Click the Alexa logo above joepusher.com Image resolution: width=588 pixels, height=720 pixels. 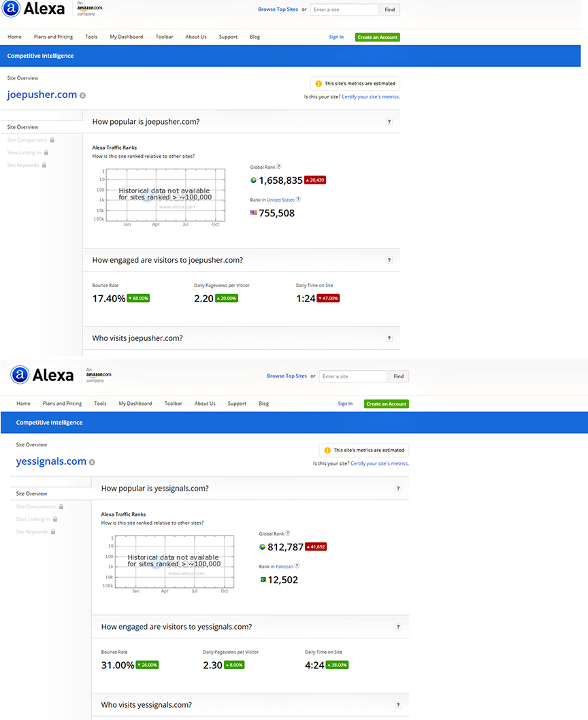pos(33,9)
